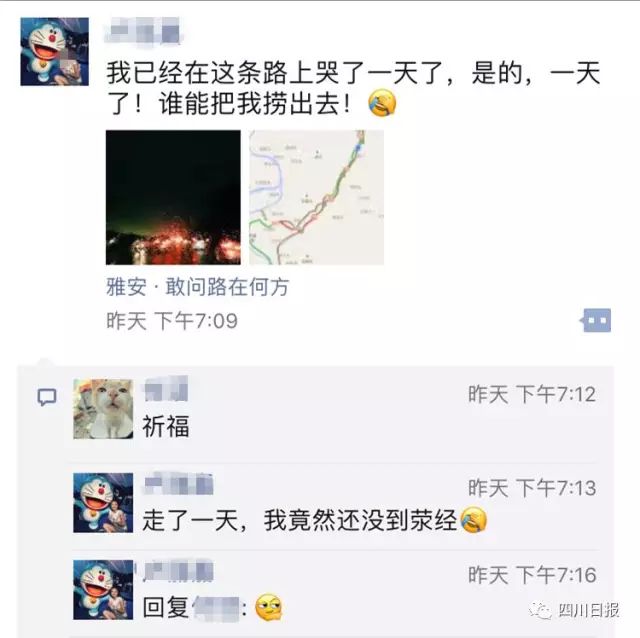Open Doraemon avatar next to 7:13 comment
640x638 pixels.
click(x=103, y=502)
